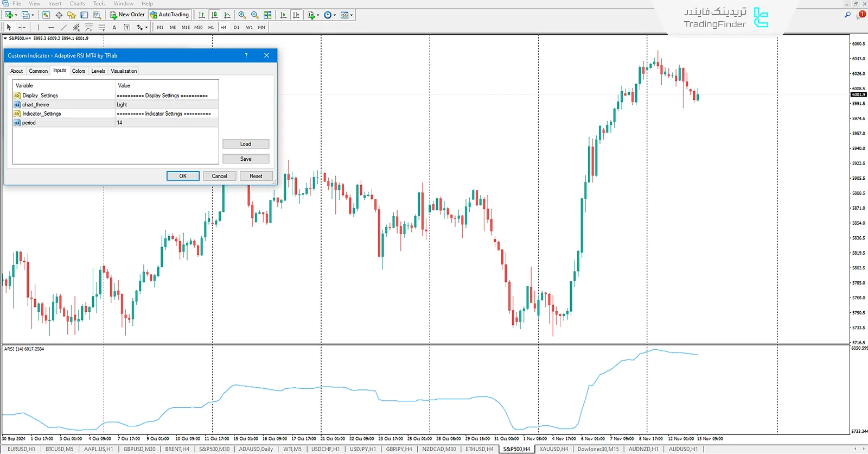Toggle the chart shift button

tap(296, 15)
